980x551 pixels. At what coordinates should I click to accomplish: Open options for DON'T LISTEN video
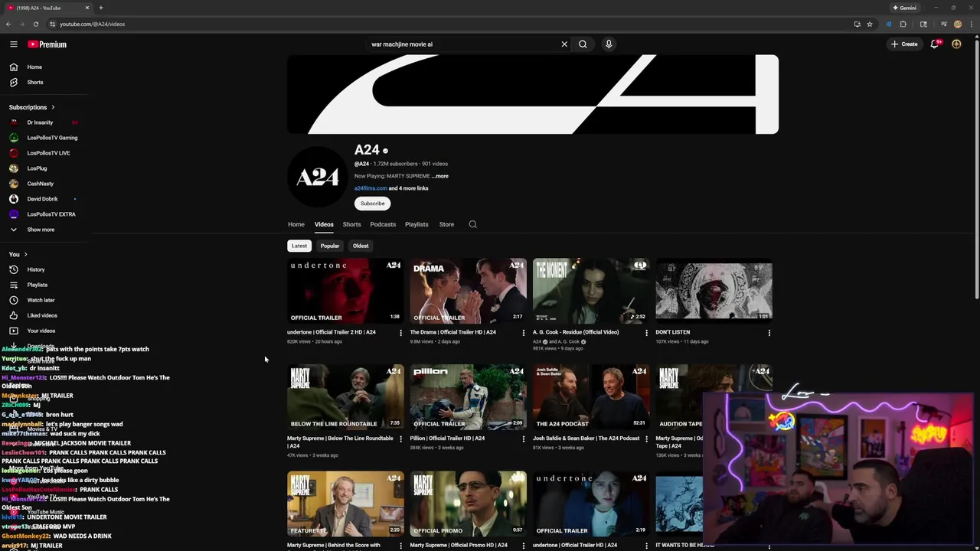[x=769, y=333]
